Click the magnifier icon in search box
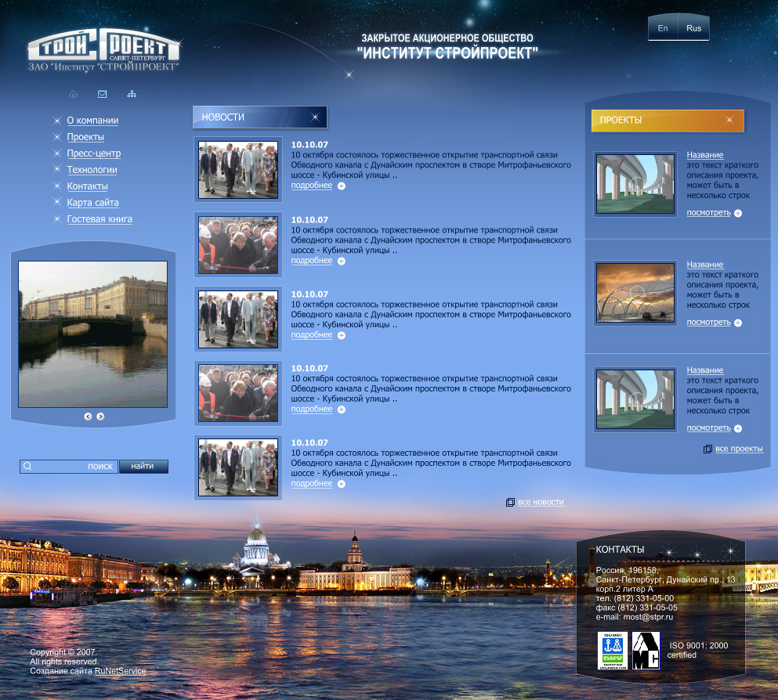This screenshot has width=778, height=700. [27, 467]
